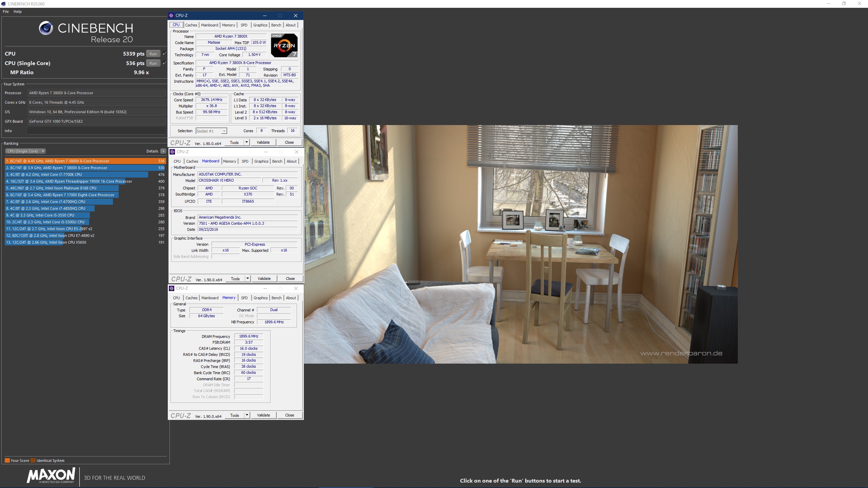This screenshot has height=488, width=868.
Task: Select the Intel Xeon X5650 ranking row
Action: [85, 242]
